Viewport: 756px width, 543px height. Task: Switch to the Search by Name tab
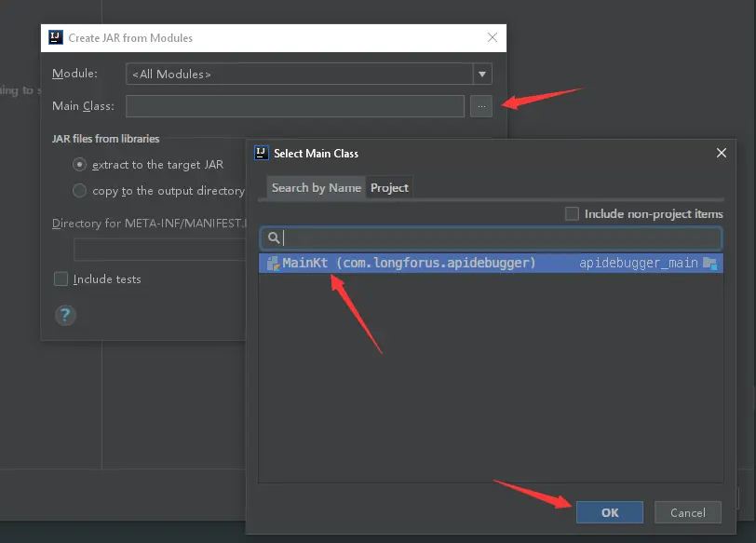coord(317,187)
